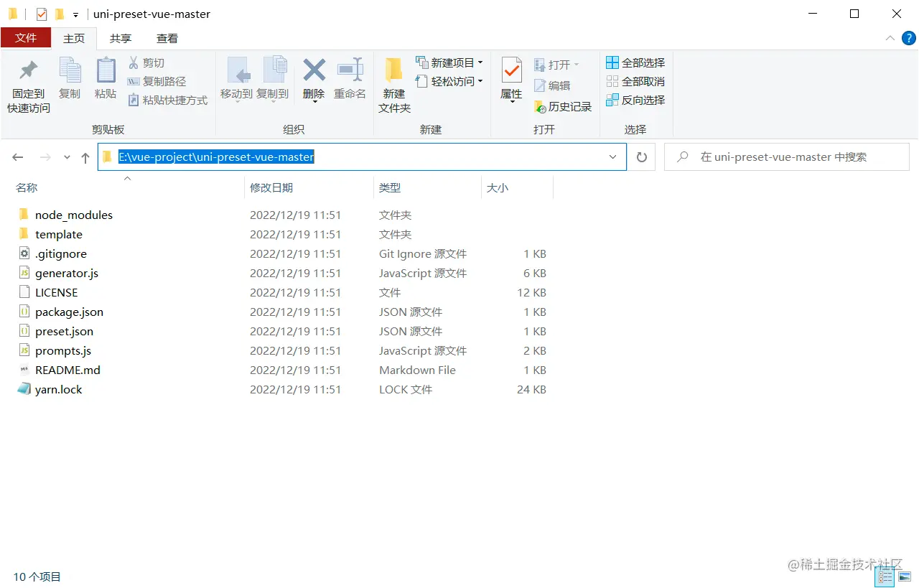919x588 pixels.
Task: Switch to the 查看 ribbon tab
Action: [x=166, y=38]
